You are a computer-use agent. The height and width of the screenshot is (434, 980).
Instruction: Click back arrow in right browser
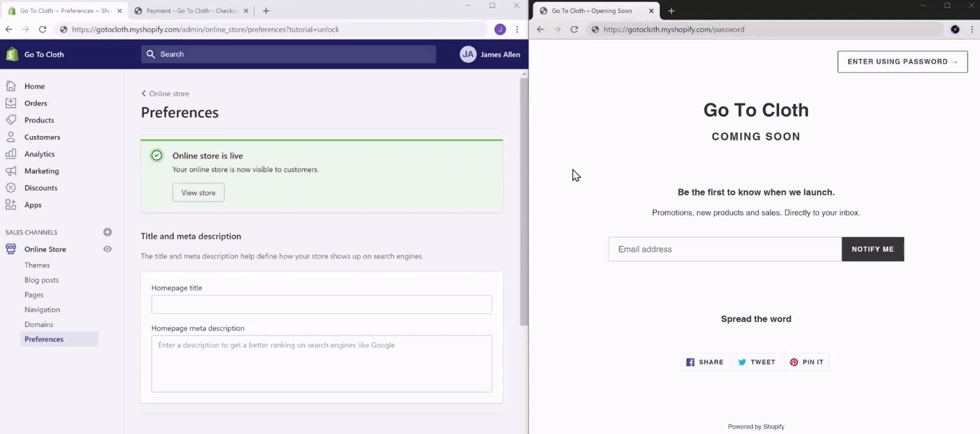[540, 30]
